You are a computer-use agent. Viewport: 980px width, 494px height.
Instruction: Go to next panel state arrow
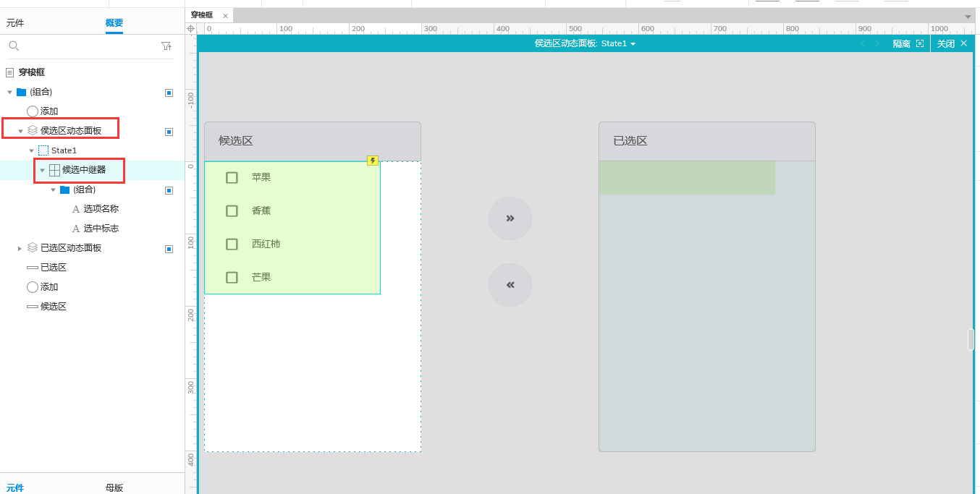(x=877, y=43)
